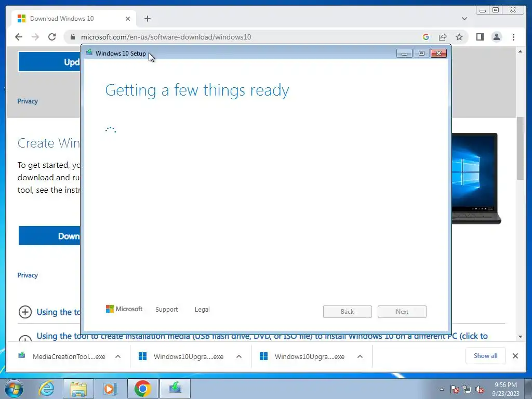Reload the Download Windows 10 page
Screen dimensions: 532x399
[52, 37]
